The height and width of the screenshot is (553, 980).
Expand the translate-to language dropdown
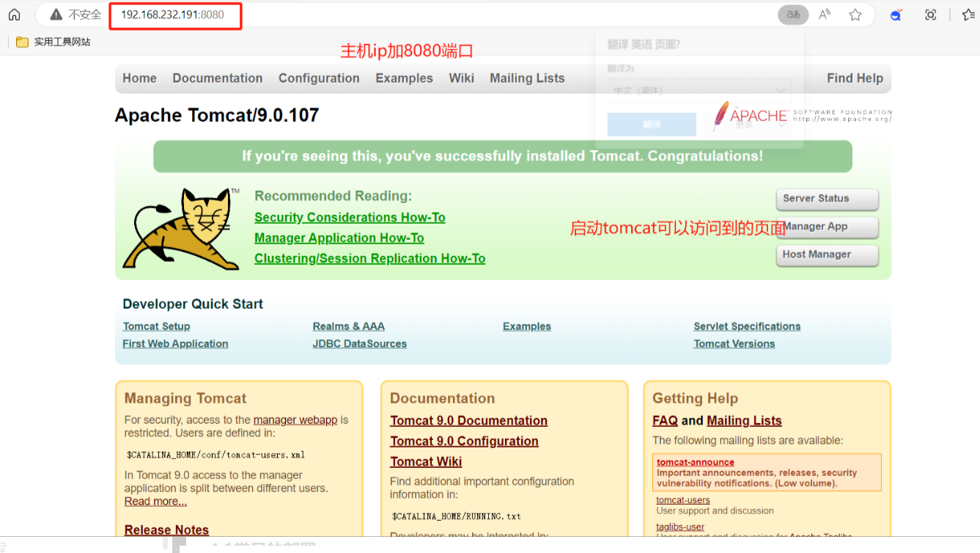tap(699, 90)
